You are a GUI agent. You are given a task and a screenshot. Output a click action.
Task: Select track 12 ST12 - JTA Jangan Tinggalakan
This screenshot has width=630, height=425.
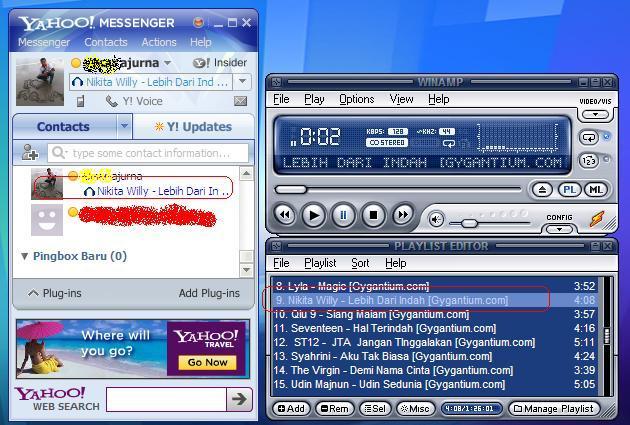(435, 342)
